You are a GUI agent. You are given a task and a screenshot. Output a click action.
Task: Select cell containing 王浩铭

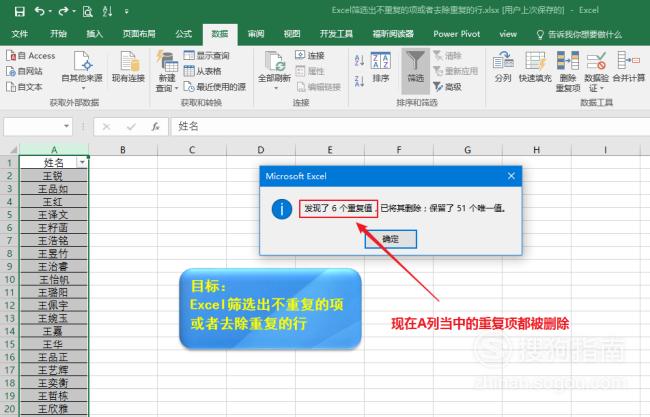coord(54,240)
